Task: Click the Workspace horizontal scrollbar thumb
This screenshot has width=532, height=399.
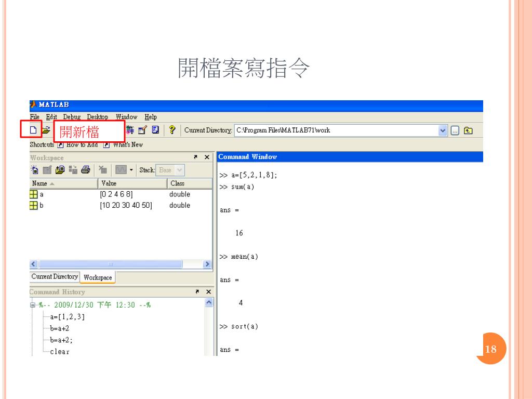Action: tap(110, 264)
